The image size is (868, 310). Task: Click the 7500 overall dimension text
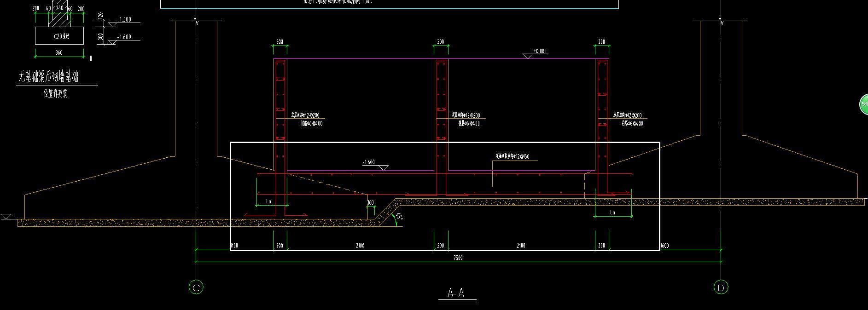(x=458, y=258)
